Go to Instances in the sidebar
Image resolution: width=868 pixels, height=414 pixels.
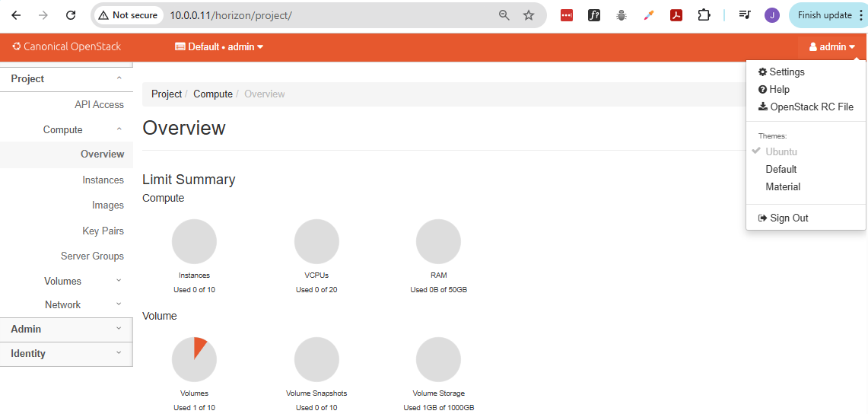coord(103,180)
